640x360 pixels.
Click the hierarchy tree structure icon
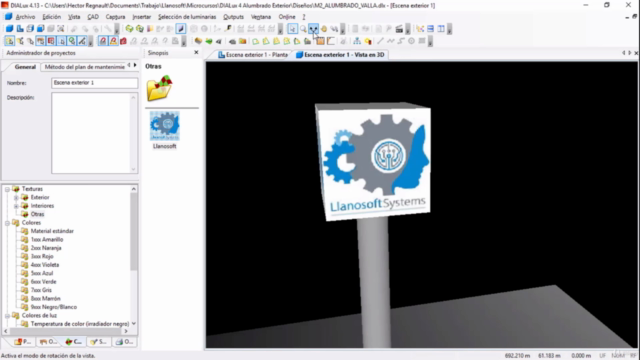357,41
